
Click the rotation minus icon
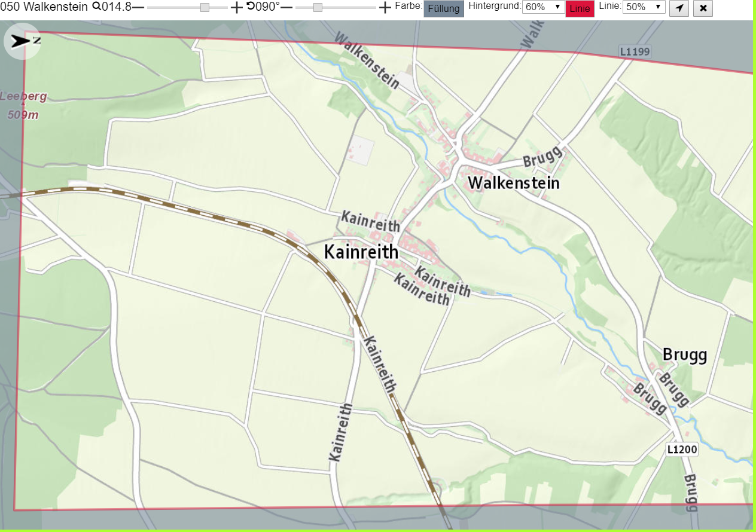[286, 7]
